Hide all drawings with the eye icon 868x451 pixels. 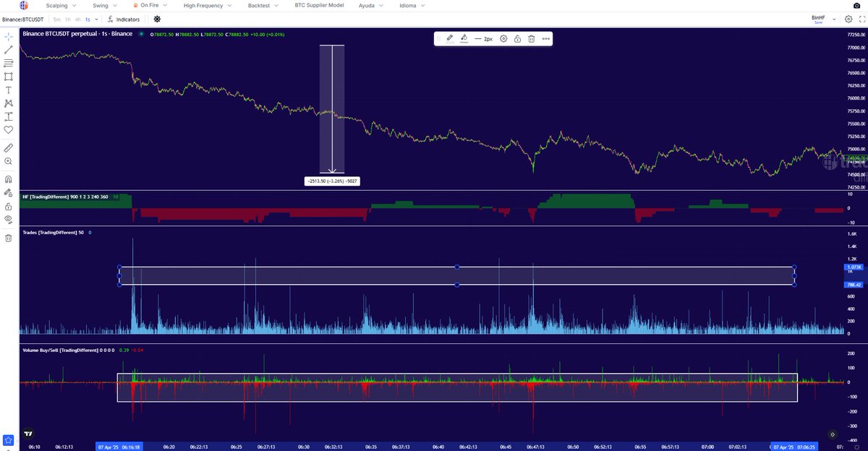coord(9,218)
